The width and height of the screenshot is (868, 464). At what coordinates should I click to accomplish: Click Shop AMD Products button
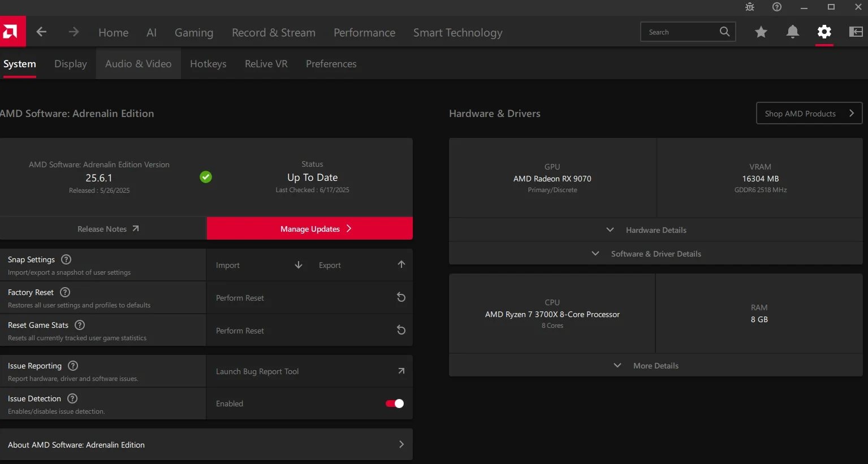pyautogui.click(x=809, y=113)
